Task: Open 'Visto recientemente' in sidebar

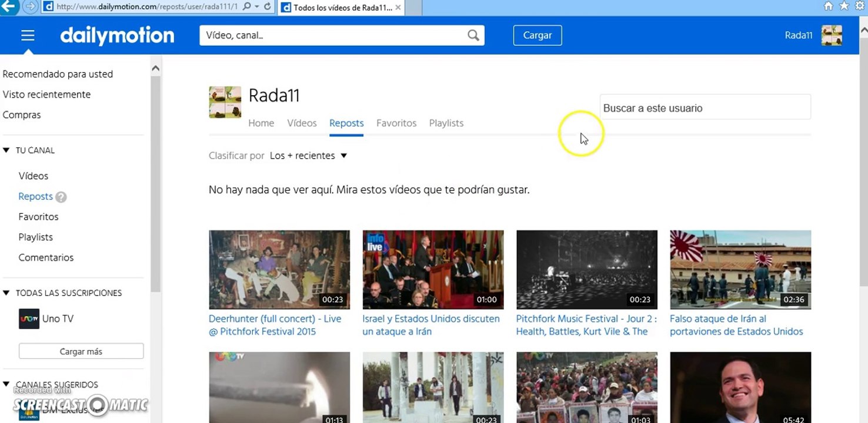Action: pos(46,95)
